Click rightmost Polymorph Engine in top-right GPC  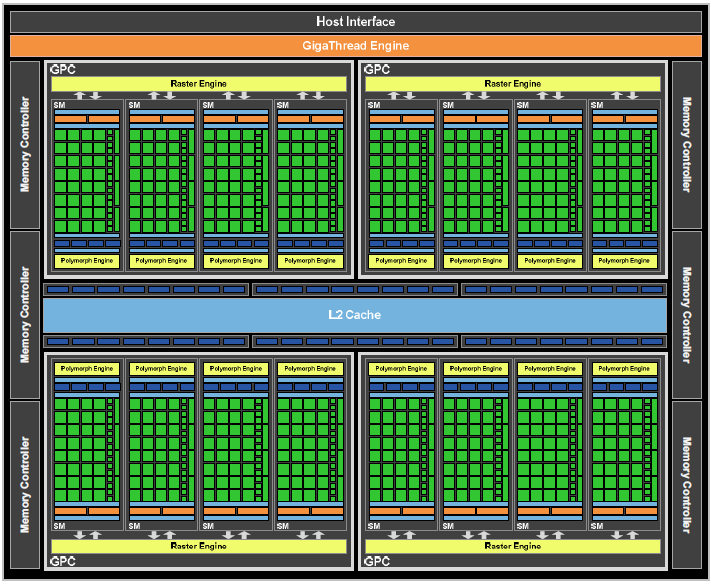[x=625, y=261]
